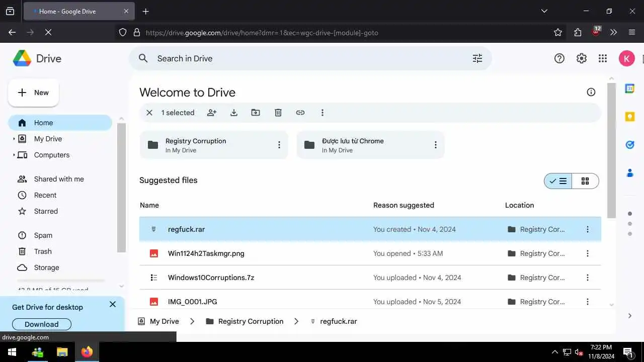Move selected file to folder icon

coord(256,113)
